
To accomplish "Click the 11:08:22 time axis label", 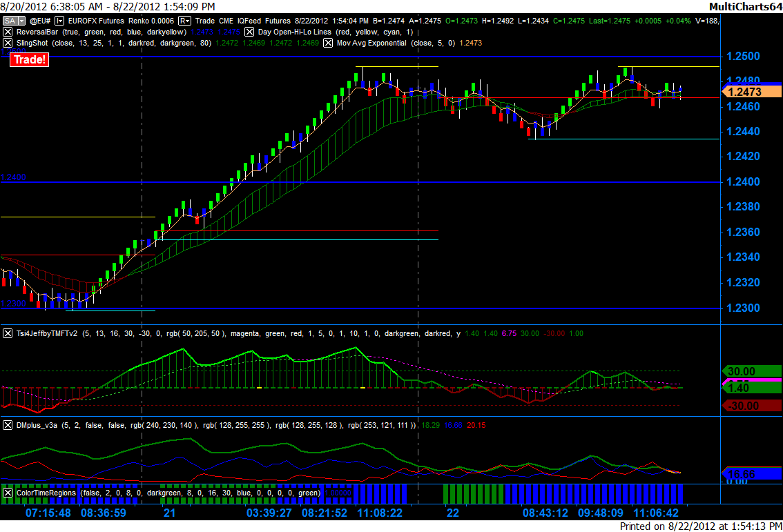I will coord(380,513).
